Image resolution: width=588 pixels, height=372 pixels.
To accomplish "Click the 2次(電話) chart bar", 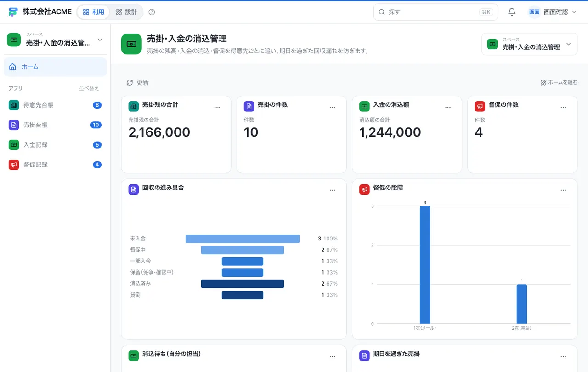I will [x=522, y=304].
